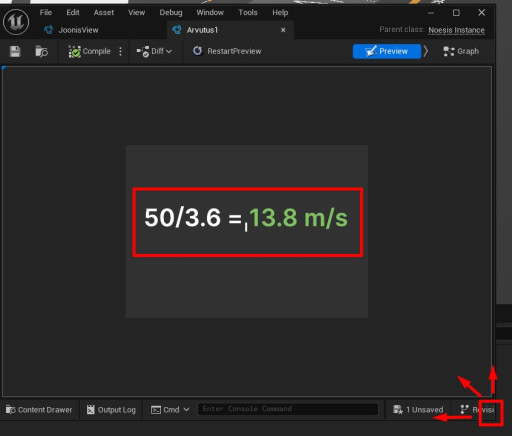Viewport: 512px width, 436px height.
Task: Open the Edit menu
Action: tap(73, 13)
